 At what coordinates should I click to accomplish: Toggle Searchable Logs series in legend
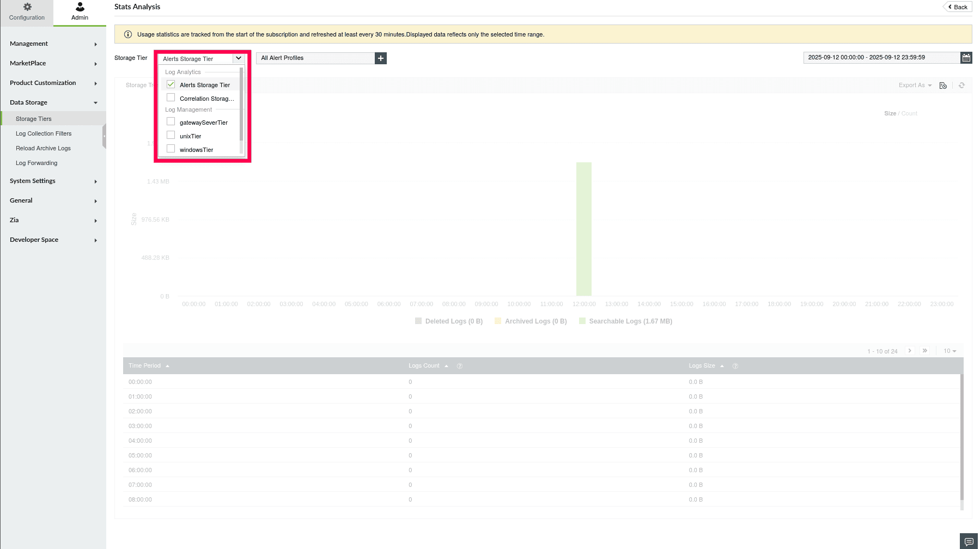click(x=625, y=321)
